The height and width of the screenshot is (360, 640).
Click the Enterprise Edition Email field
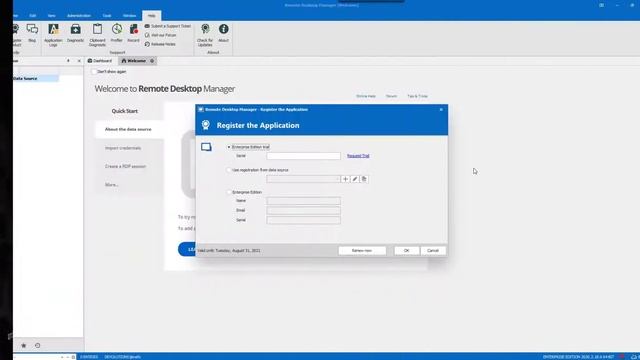303,211
